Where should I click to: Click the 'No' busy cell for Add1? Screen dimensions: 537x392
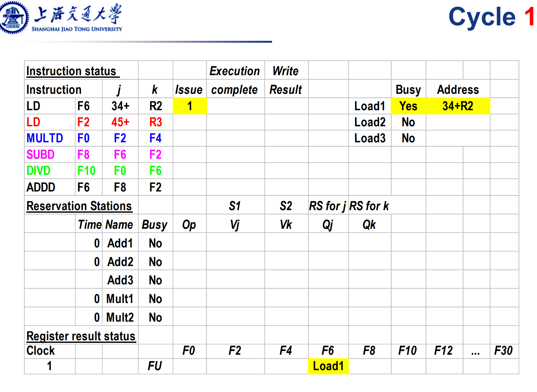(x=155, y=243)
